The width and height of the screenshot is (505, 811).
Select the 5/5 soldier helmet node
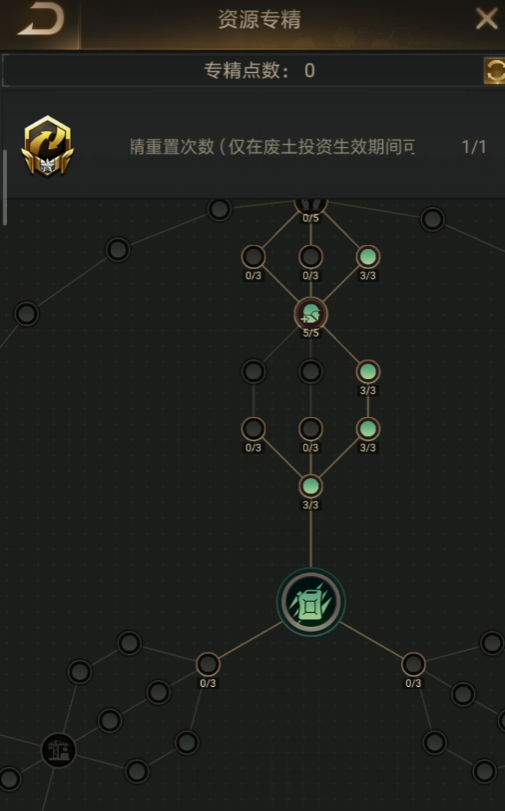(x=310, y=314)
